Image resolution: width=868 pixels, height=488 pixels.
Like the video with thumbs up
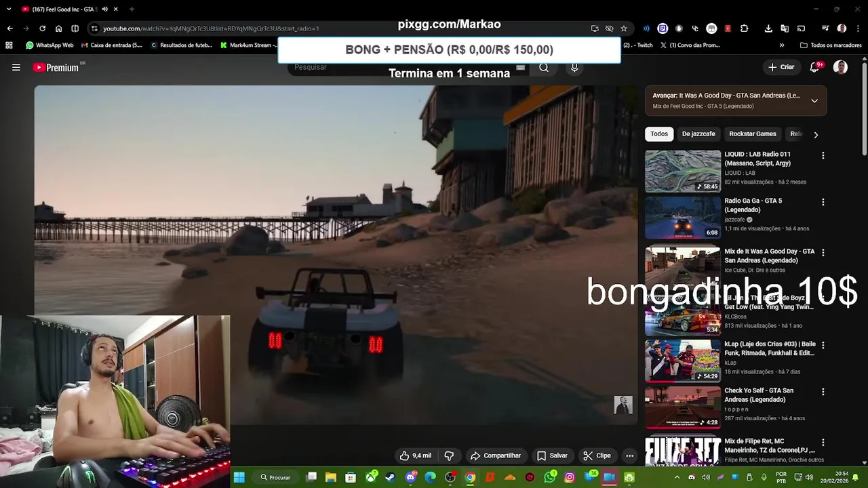point(416,455)
